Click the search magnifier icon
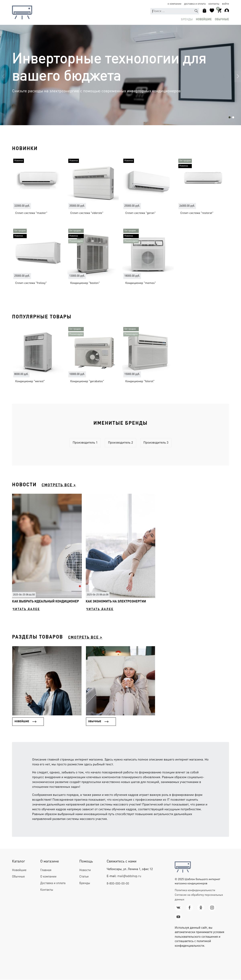This screenshot has width=241, height=980. coord(196,11)
